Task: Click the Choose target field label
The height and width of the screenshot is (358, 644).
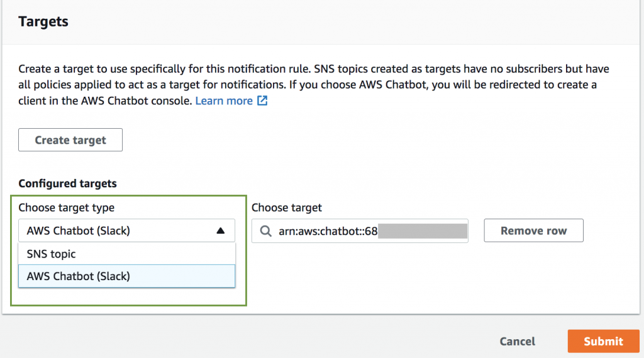Action: point(286,207)
